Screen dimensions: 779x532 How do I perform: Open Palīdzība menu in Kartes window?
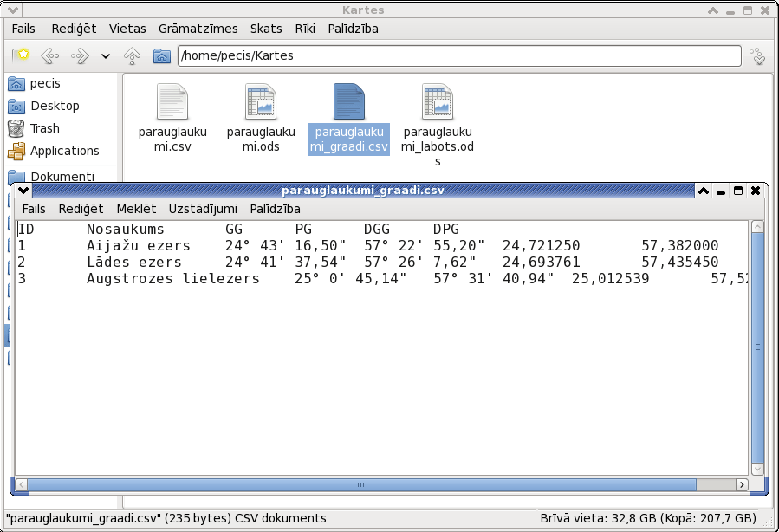[x=354, y=29]
